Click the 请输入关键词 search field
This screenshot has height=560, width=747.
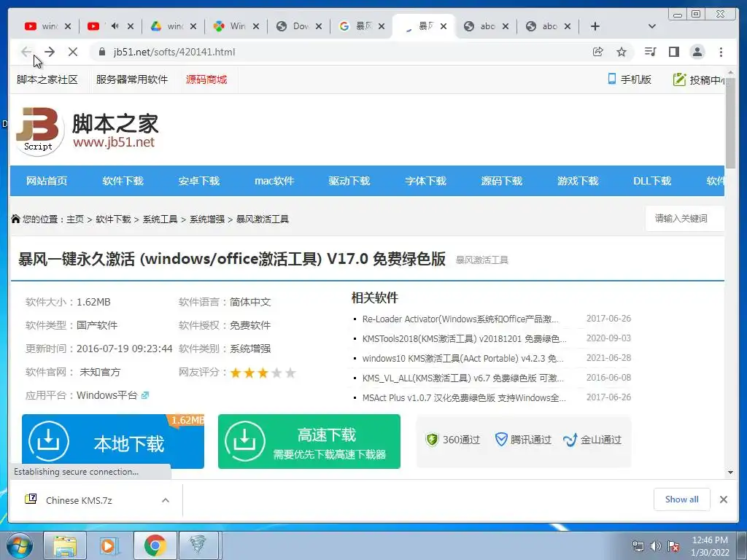685,219
